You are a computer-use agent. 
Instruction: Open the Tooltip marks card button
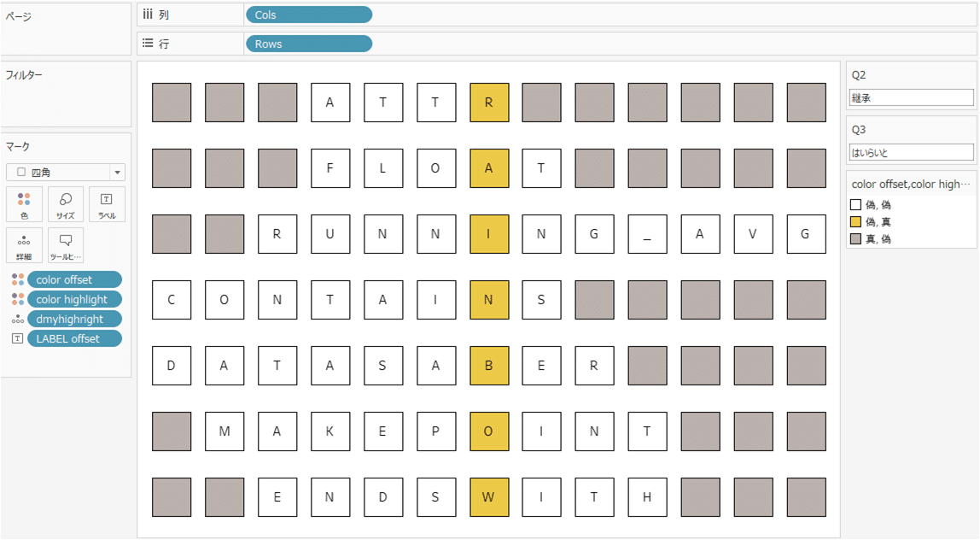(x=66, y=245)
